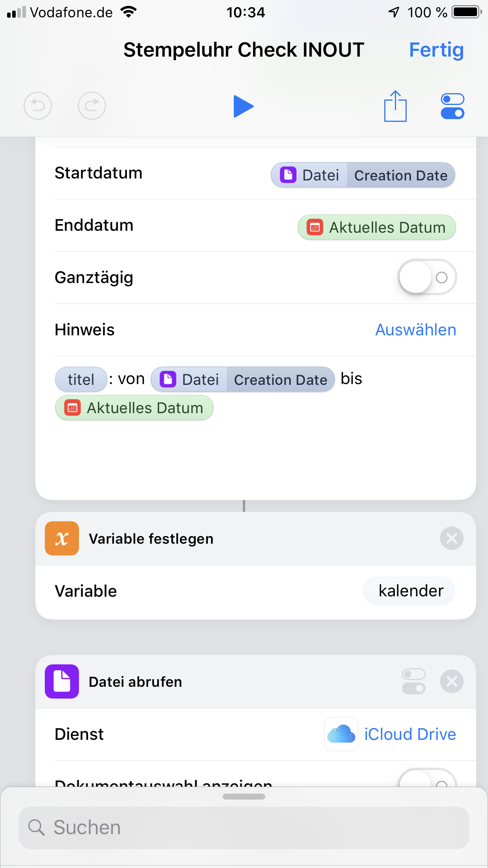Open the share sheet icon

[395, 106]
